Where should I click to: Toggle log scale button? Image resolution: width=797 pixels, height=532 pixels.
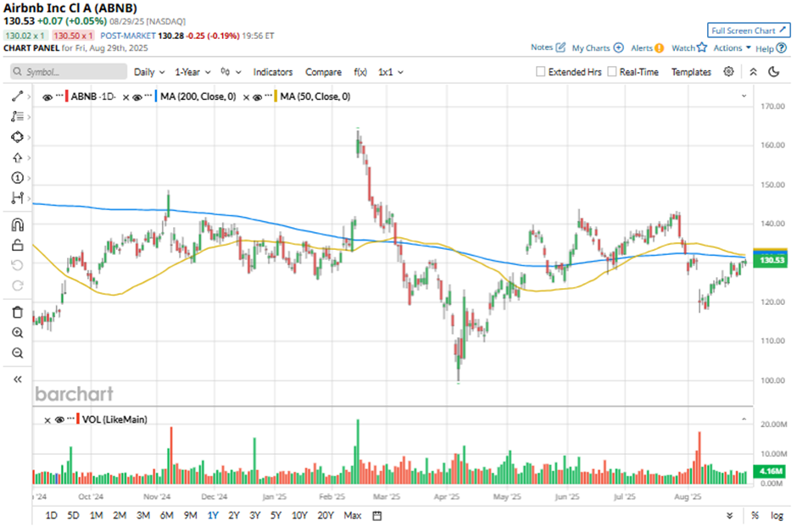777,516
